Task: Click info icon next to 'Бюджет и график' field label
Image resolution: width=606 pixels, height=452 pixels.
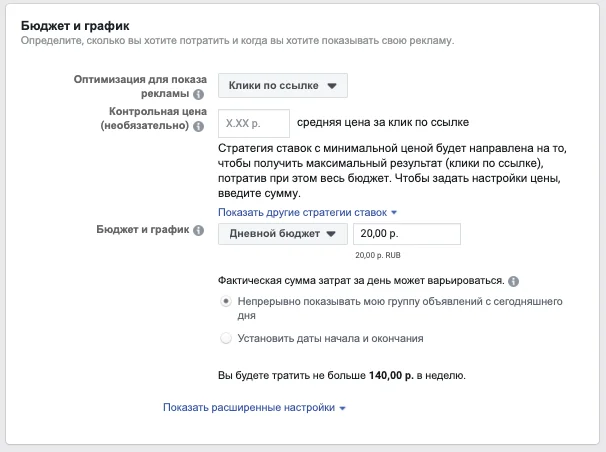Action: tap(198, 231)
